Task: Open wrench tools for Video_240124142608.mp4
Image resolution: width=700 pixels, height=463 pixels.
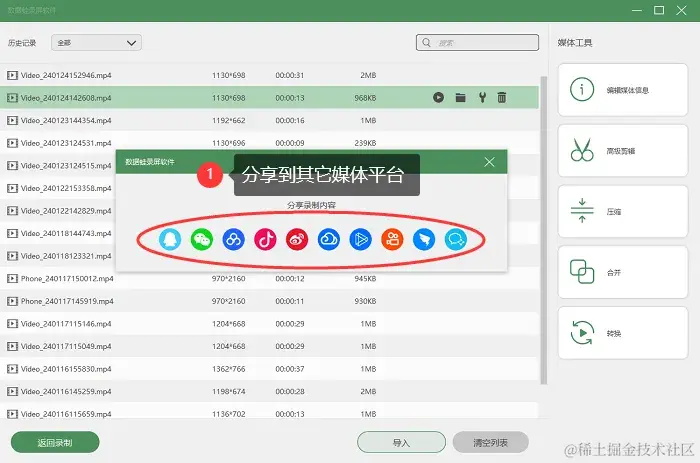Action: [482, 97]
